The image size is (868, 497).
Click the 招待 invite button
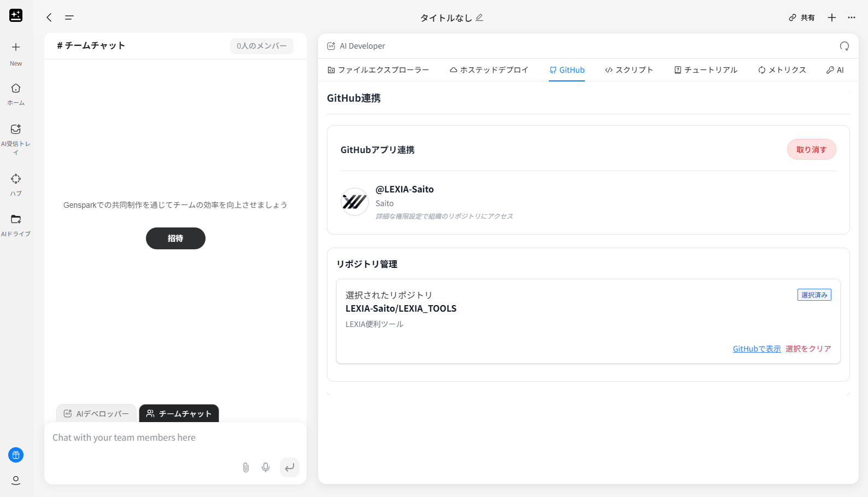point(175,238)
